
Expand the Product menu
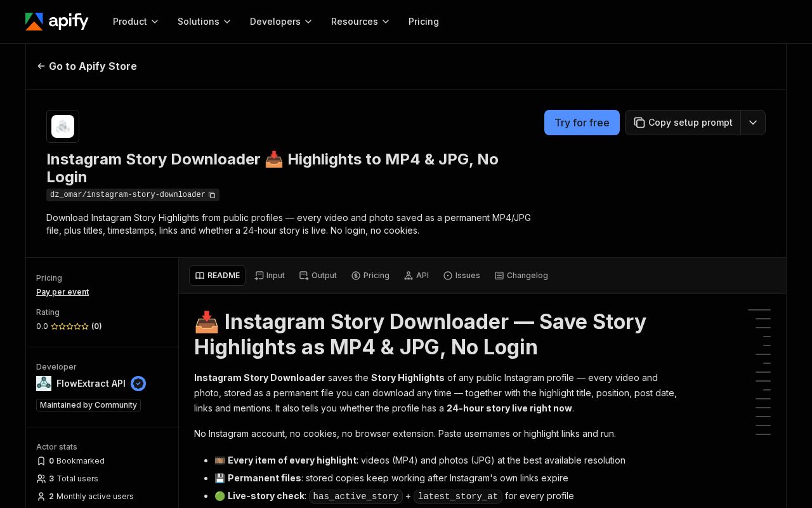point(136,22)
